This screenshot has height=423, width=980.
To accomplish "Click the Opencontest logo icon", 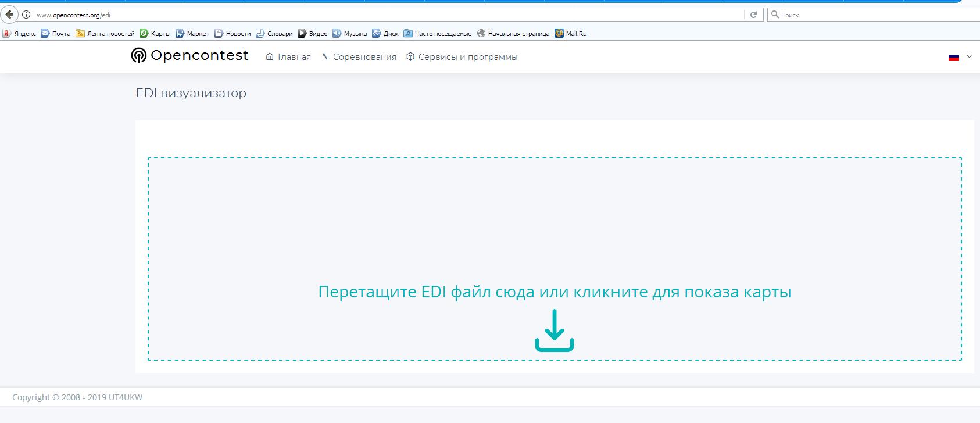I will pyautogui.click(x=138, y=56).
